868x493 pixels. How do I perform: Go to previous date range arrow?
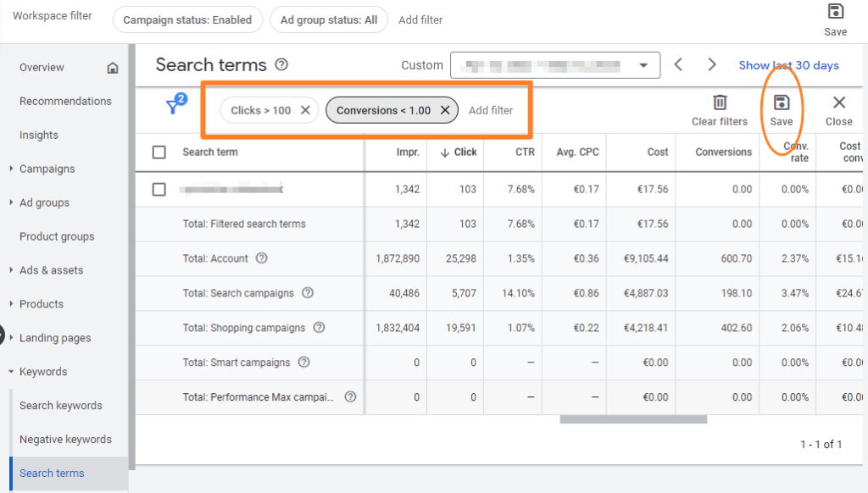pyautogui.click(x=678, y=64)
